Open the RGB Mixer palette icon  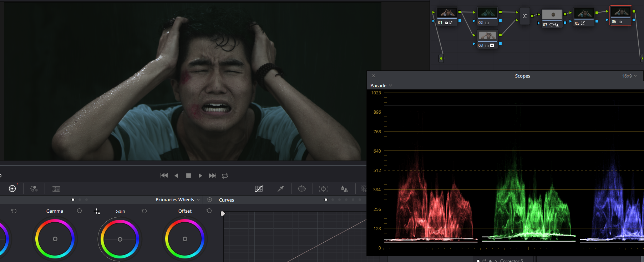pyautogui.click(x=34, y=189)
